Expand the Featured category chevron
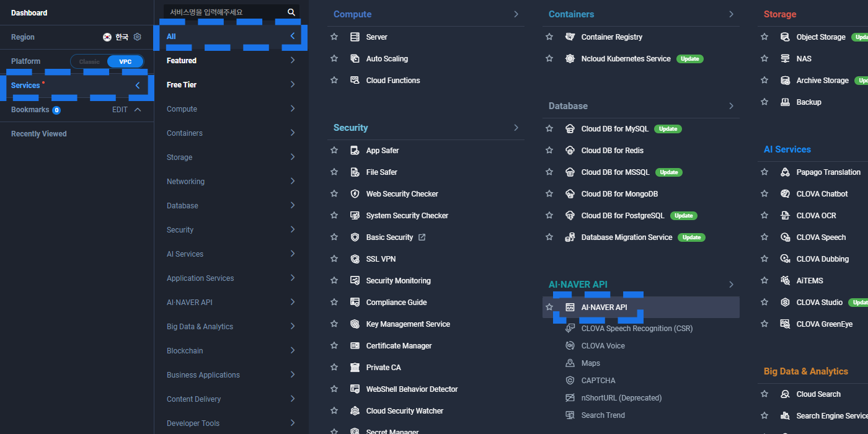The image size is (868, 434). click(293, 61)
